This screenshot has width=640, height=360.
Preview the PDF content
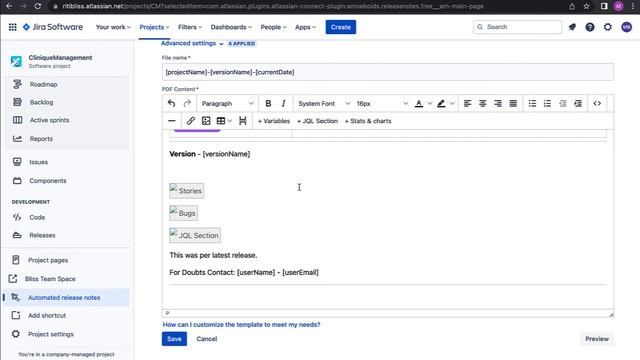pos(597,339)
